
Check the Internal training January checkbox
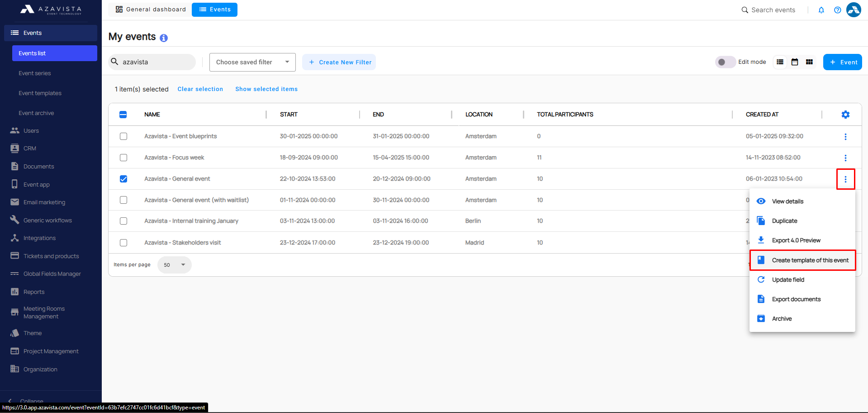tap(123, 221)
